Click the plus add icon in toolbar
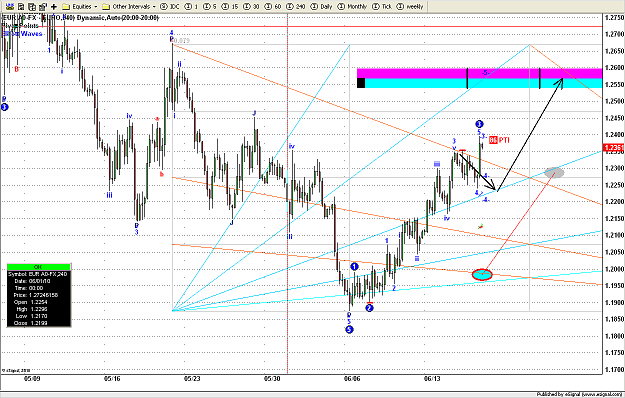This screenshot has width=625, height=398. (x=54, y=6)
